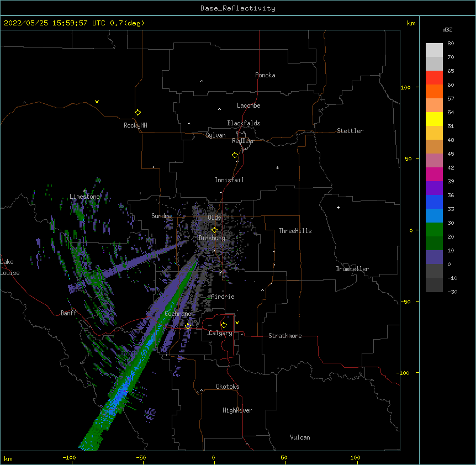Click the dBZ label above the color scale
This screenshot has height=465, width=476.
point(447,29)
